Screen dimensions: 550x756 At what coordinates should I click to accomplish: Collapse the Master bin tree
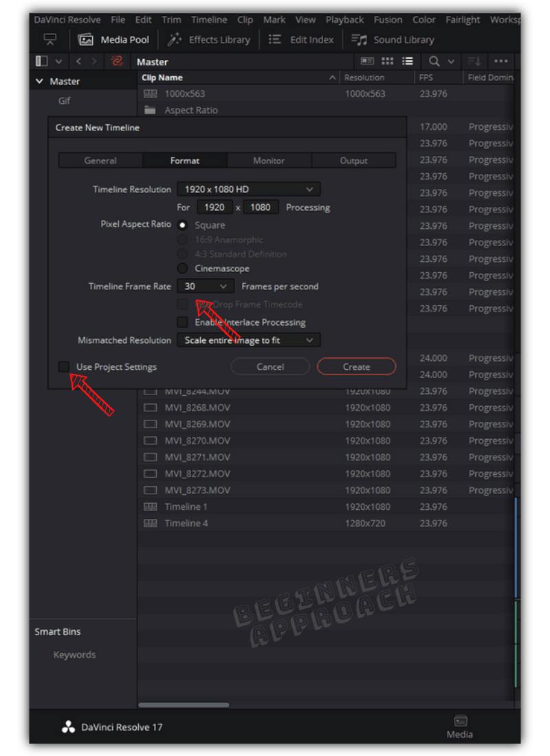pos(40,81)
